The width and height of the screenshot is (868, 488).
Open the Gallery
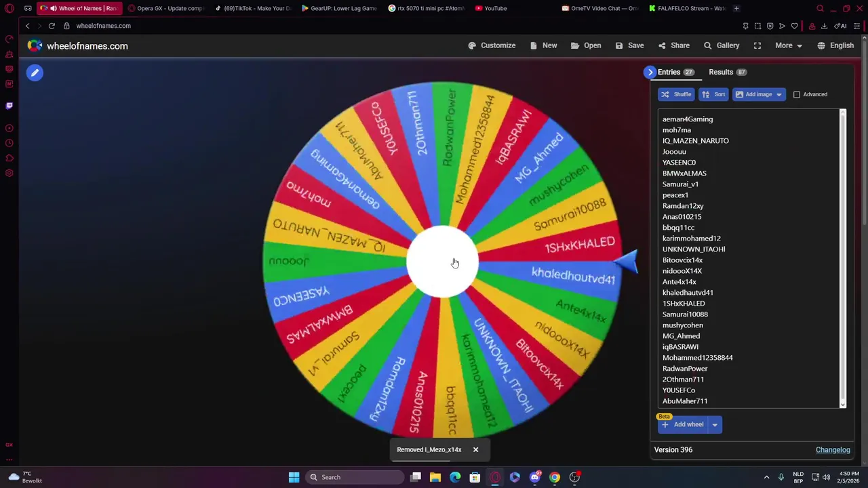(x=722, y=45)
